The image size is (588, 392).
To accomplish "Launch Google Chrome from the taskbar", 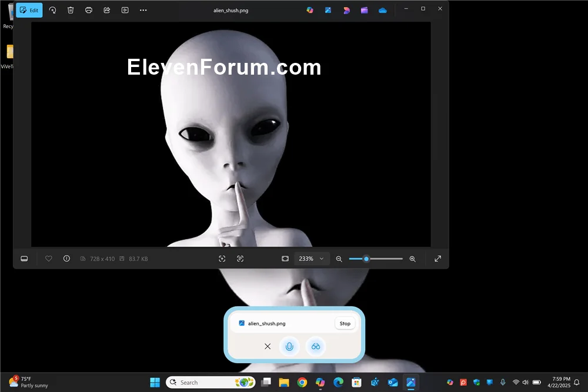I will point(302,382).
